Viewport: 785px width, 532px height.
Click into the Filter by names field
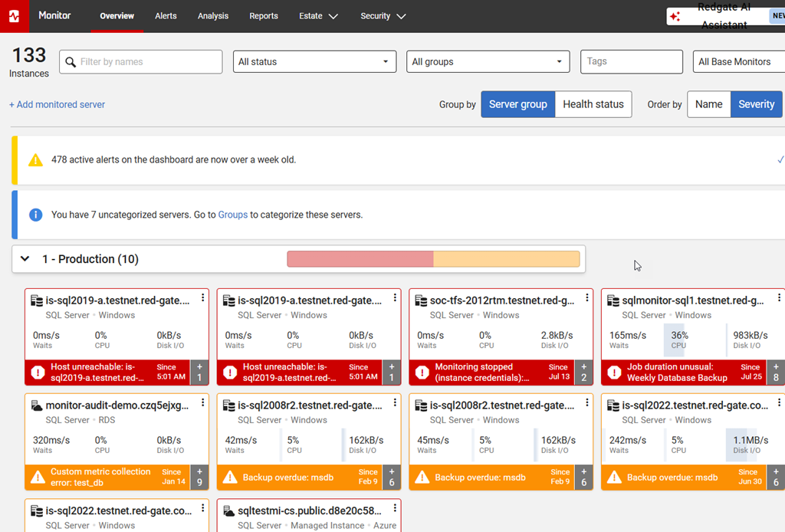click(x=141, y=61)
